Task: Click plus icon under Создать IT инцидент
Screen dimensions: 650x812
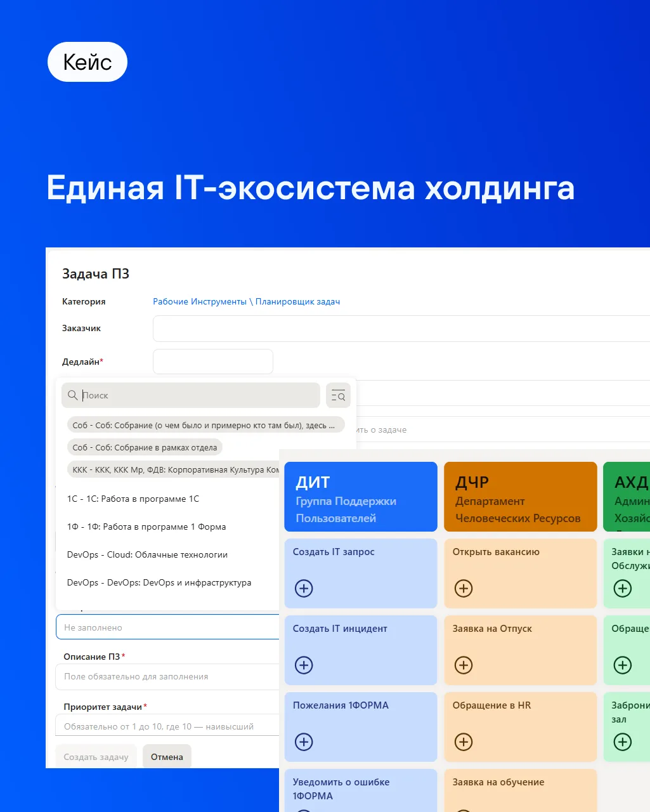Action: point(304,665)
